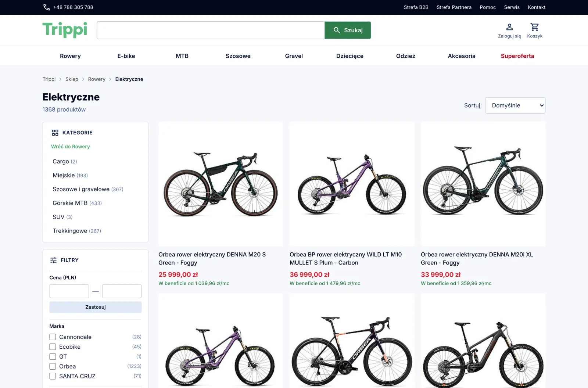
Task: Open the Odzież navigation item
Action: [x=406, y=56]
